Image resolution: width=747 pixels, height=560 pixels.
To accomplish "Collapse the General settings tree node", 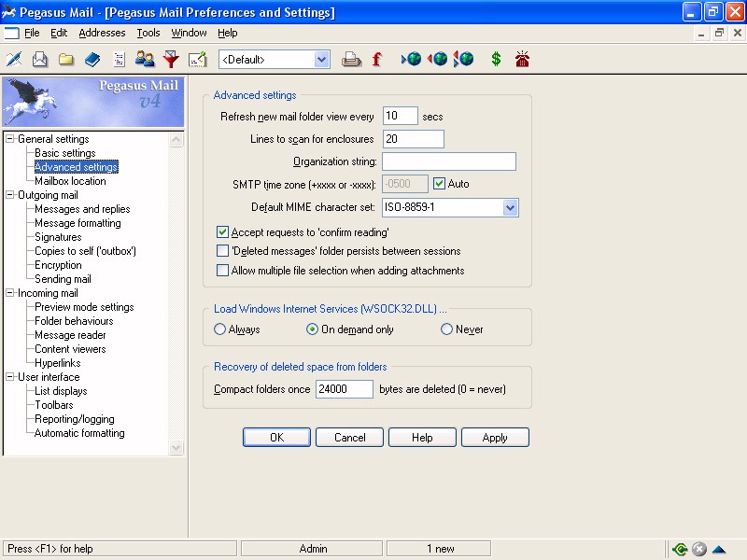I will pyautogui.click(x=10, y=138).
